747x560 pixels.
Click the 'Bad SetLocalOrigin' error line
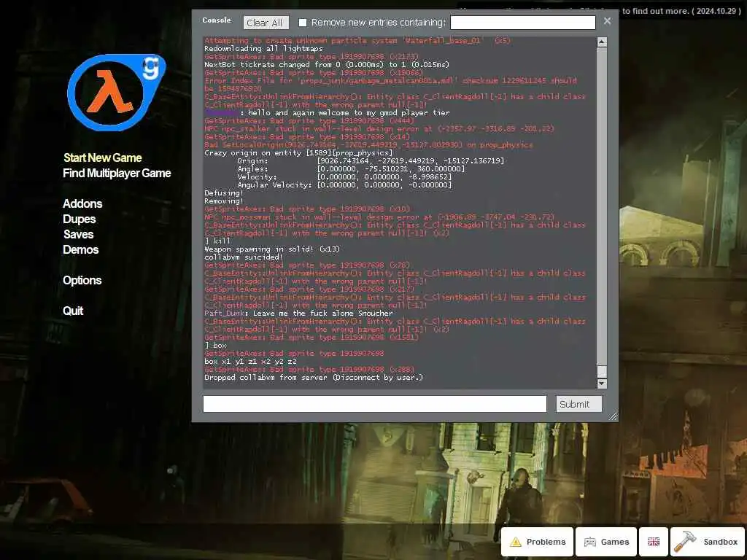tap(368, 145)
